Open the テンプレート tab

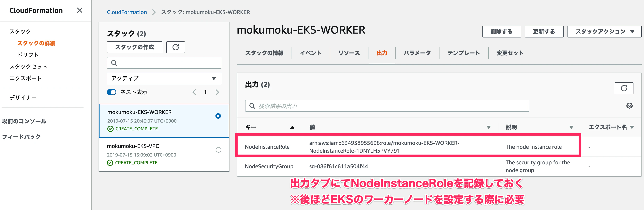[463, 53]
